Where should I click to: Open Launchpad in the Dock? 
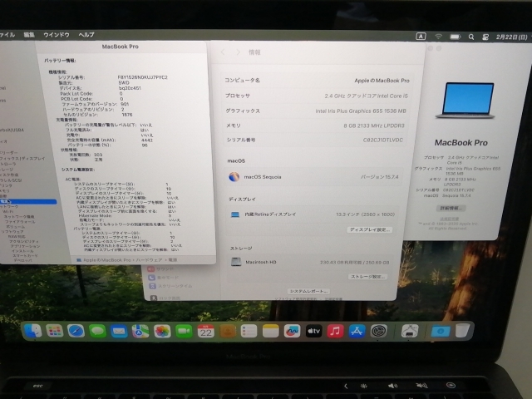tap(54, 331)
